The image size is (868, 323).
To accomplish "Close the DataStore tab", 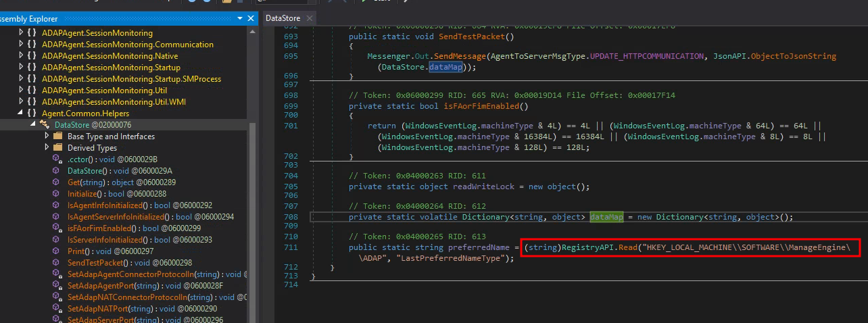I will (310, 19).
